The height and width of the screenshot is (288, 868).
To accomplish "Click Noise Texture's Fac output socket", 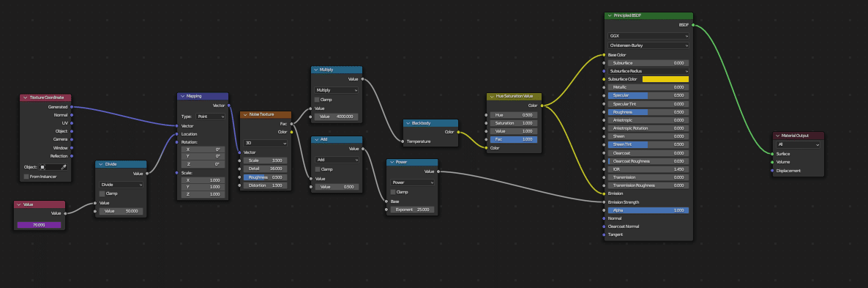I will 291,124.
